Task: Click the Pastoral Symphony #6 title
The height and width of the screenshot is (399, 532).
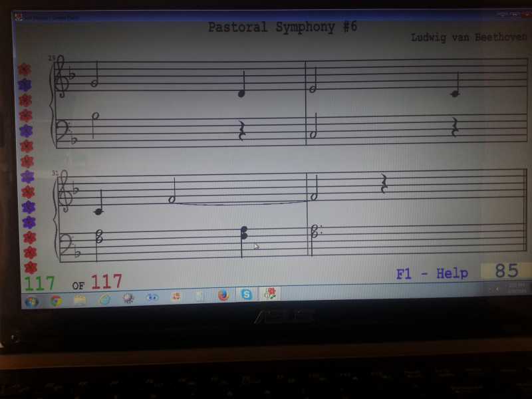Action: tap(282, 27)
